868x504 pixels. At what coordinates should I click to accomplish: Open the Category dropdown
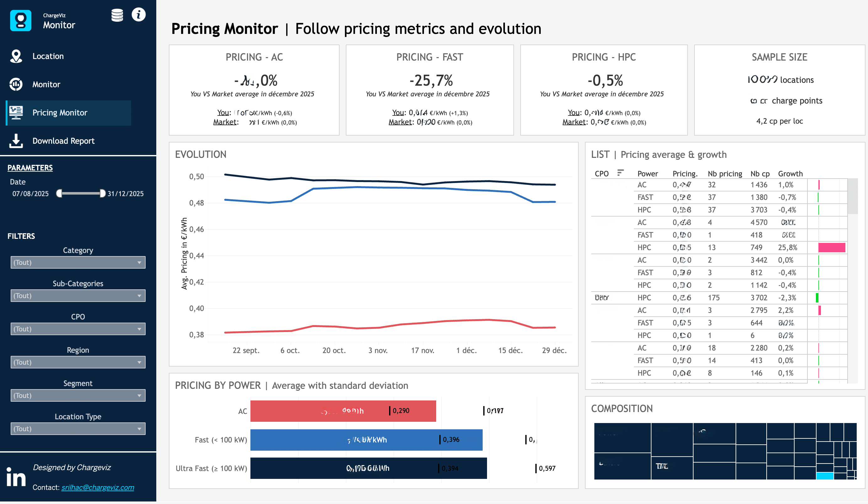point(78,262)
